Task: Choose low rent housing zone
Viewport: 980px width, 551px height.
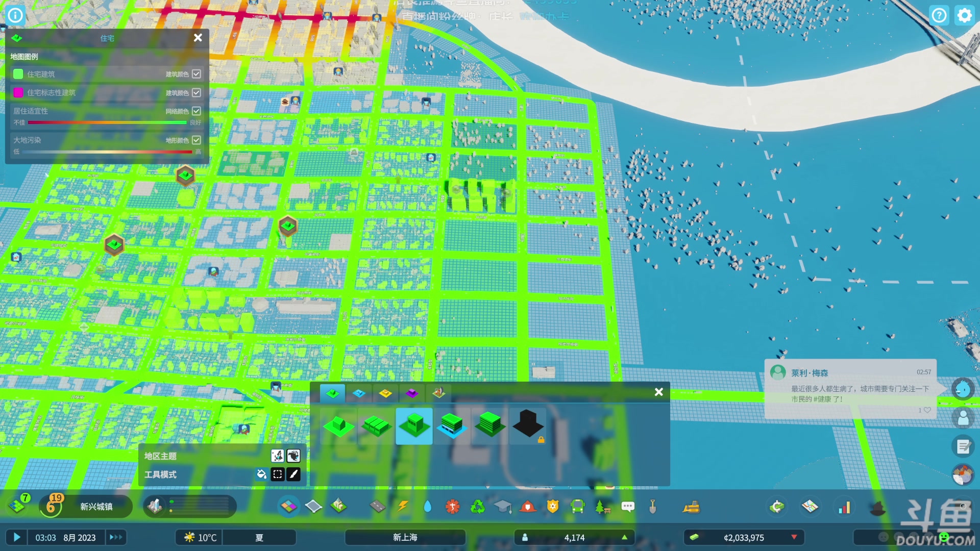Action: click(489, 426)
